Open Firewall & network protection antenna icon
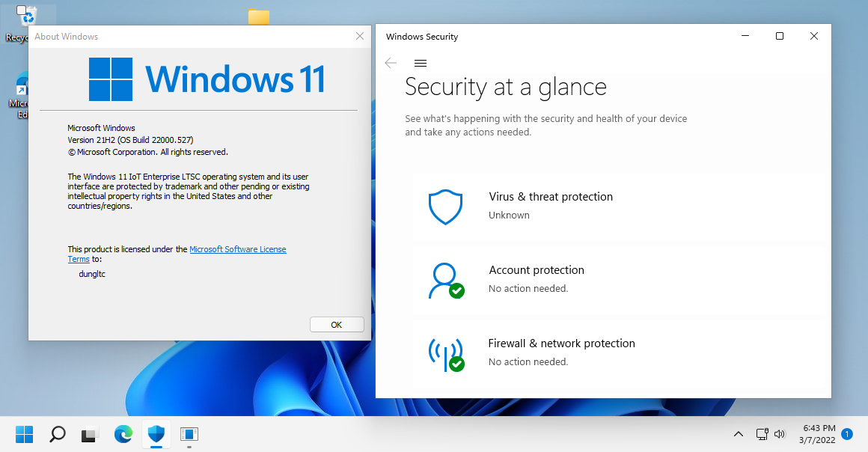 pos(446,355)
